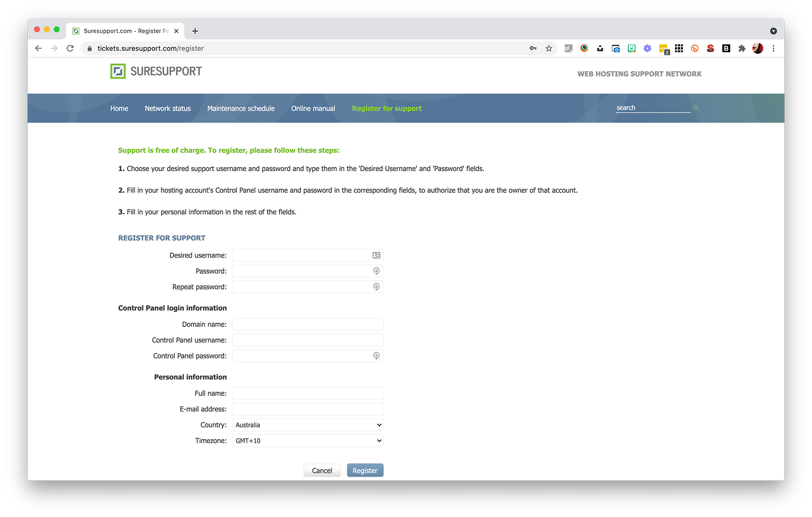The height and width of the screenshot is (517, 812).
Task: Click the password manager icon in Password field
Action: click(376, 271)
